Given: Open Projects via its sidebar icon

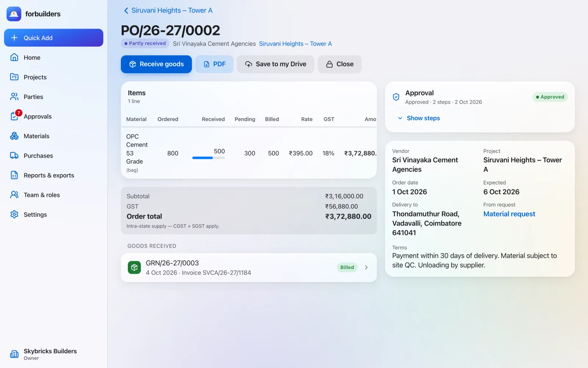Looking at the screenshot, I should click(x=14, y=77).
